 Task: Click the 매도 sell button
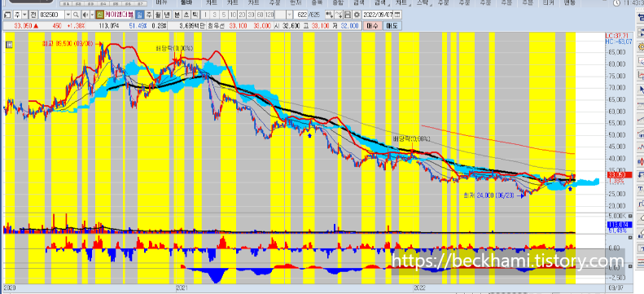click(x=392, y=25)
